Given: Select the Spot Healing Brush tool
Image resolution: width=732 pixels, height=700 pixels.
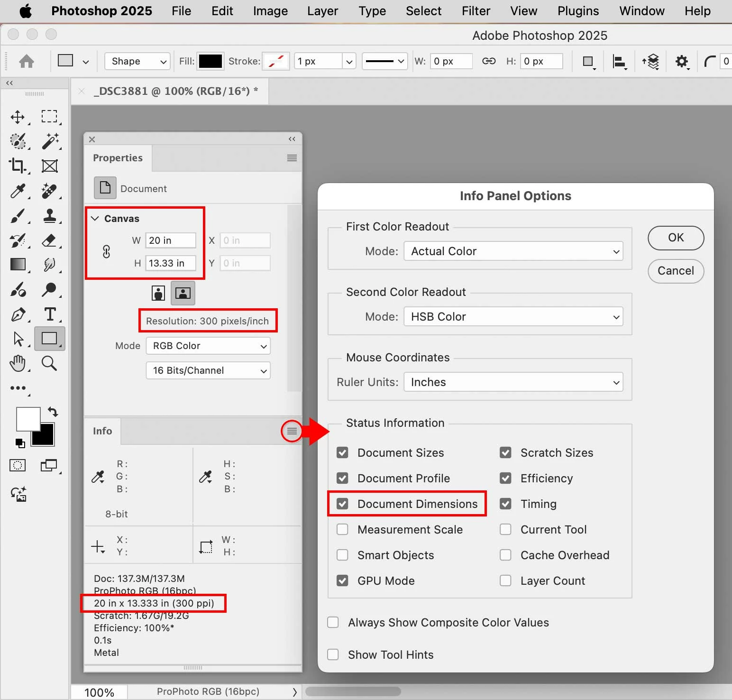Looking at the screenshot, I should (49, 191).
